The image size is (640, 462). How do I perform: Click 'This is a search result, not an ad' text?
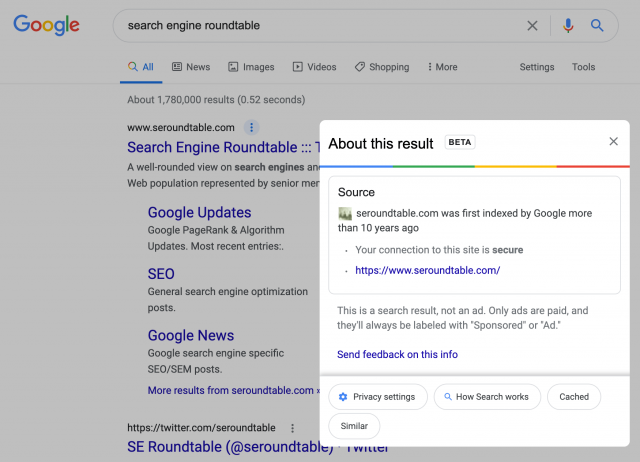[462, 318]
